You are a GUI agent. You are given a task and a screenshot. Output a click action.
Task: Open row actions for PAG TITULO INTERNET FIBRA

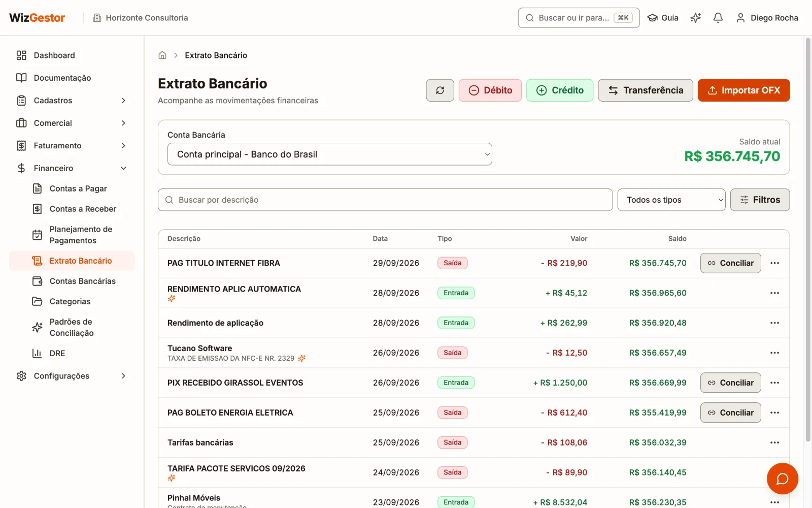(774, 263)
